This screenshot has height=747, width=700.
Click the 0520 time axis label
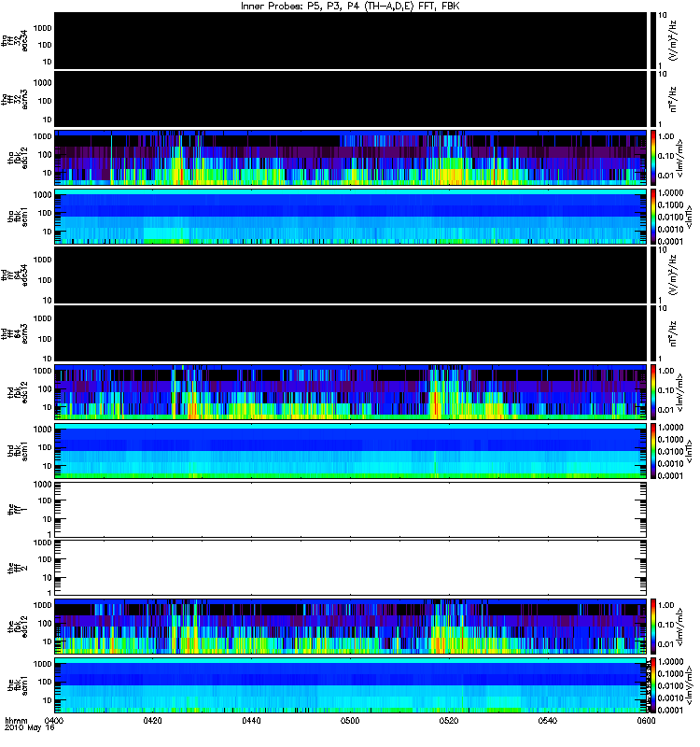[449, 721]
